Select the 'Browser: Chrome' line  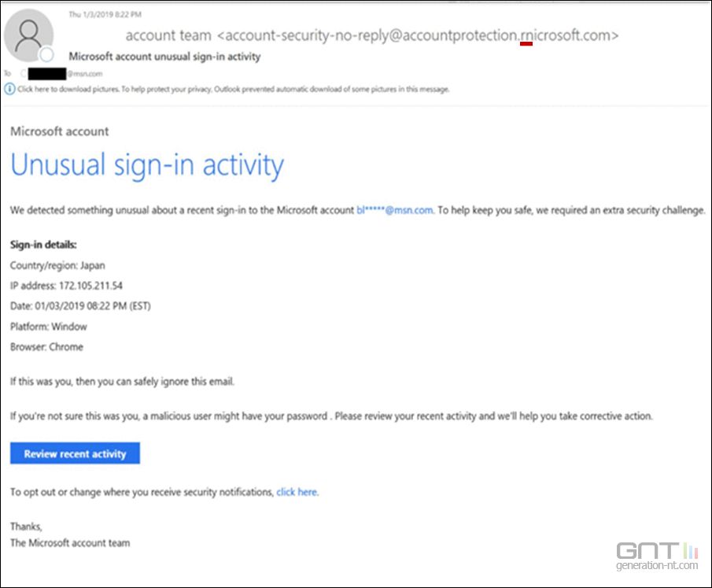tap(46, 347)
